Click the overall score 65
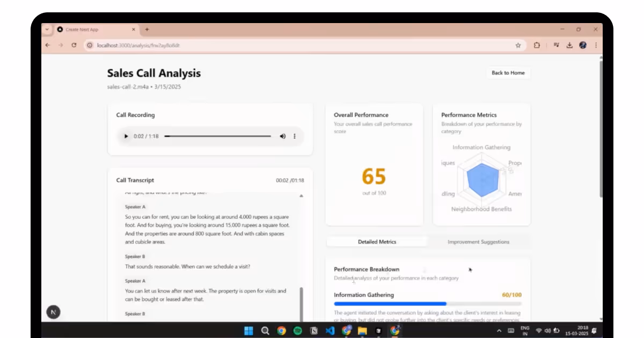Image resolution: width=644 pixels, height=338 pixels. [374, 177]
